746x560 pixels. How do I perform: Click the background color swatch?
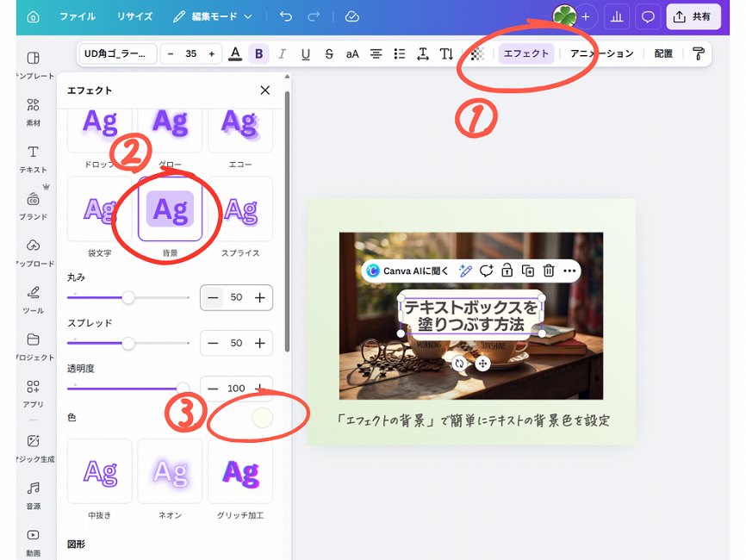(261, 418)
